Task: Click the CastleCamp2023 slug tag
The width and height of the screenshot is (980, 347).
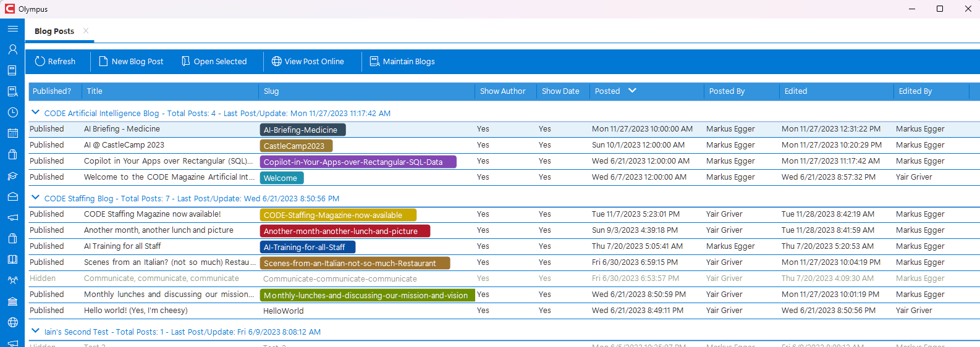Action: point(297,146)
